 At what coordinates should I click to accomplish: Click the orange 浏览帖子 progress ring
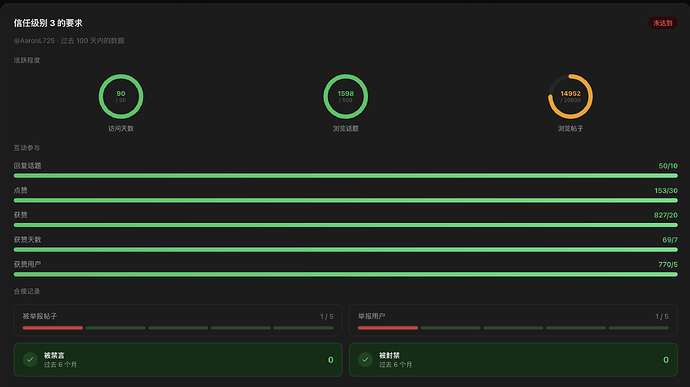pyautogui.click(x=570, y=96)
